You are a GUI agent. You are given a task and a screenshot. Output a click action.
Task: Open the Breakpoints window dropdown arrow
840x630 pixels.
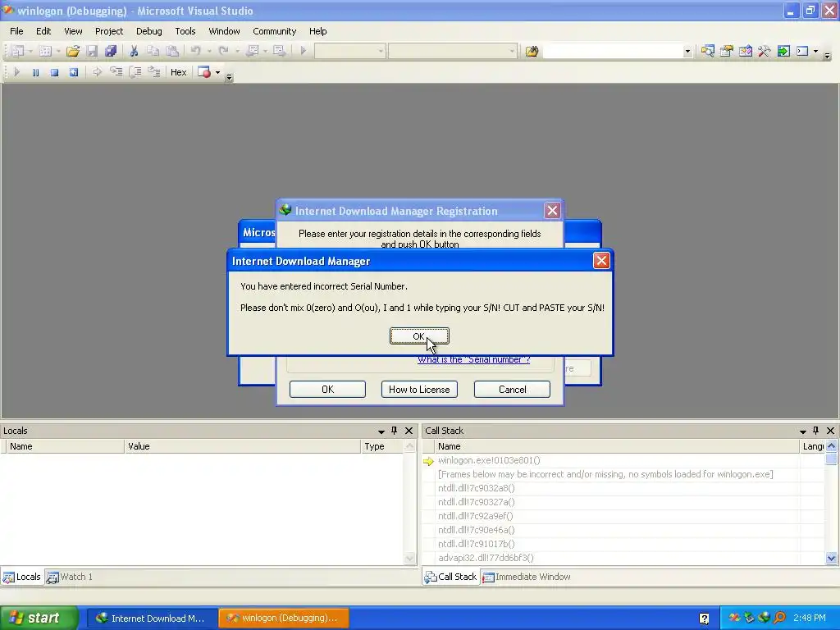[x=217, y=72]
